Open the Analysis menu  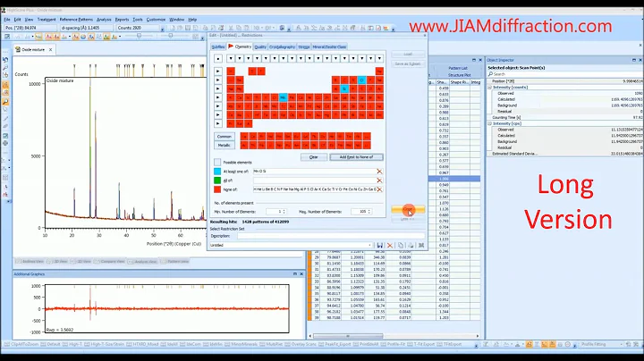coord(104,20)
